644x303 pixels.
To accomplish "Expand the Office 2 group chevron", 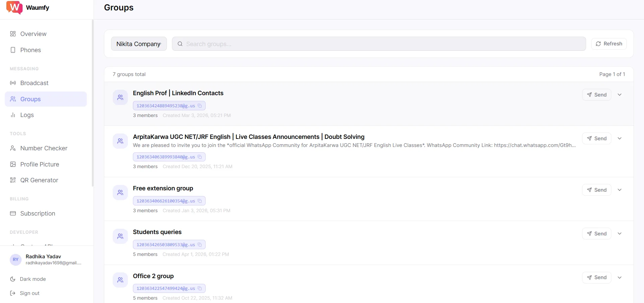I will (619, 277).
